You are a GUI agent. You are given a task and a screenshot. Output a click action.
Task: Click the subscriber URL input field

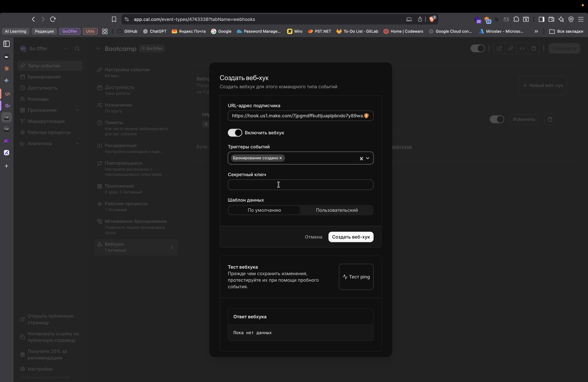(296, 116)
